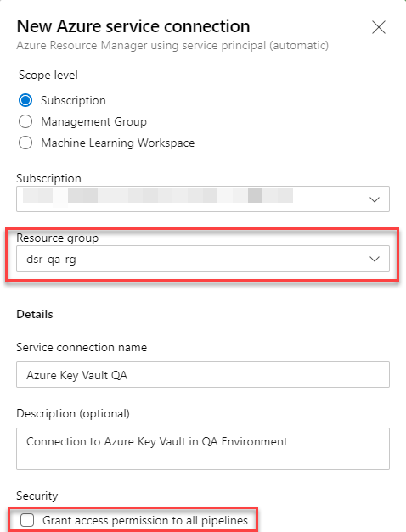Close the New Azure service connection panel

(379, 27)
